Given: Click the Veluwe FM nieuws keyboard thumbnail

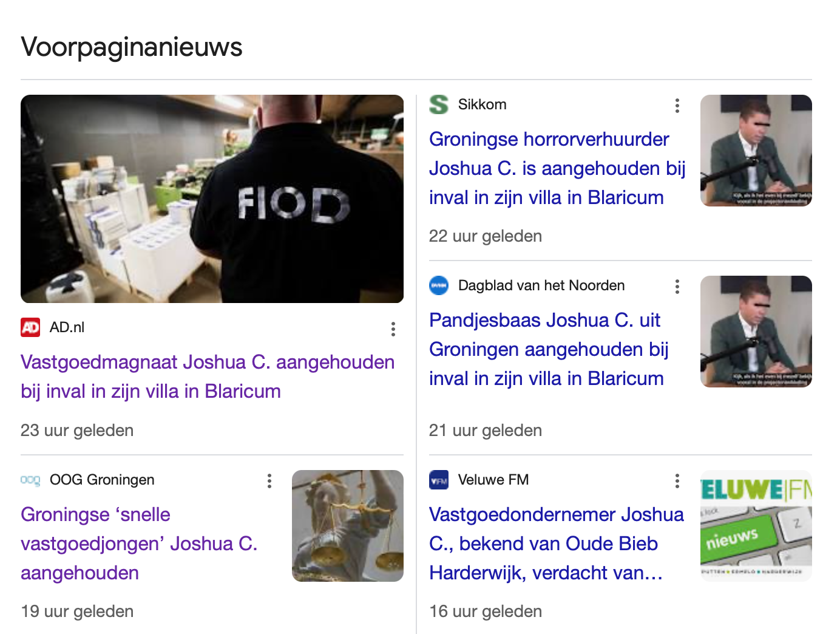Looking at the screenshot, I should [756, 526].
